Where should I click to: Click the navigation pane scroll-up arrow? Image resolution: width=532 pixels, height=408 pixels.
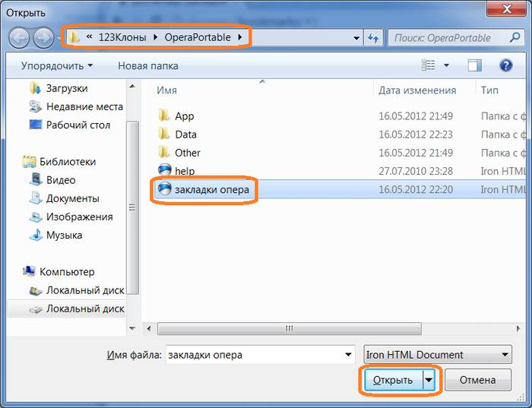point(132,87)
